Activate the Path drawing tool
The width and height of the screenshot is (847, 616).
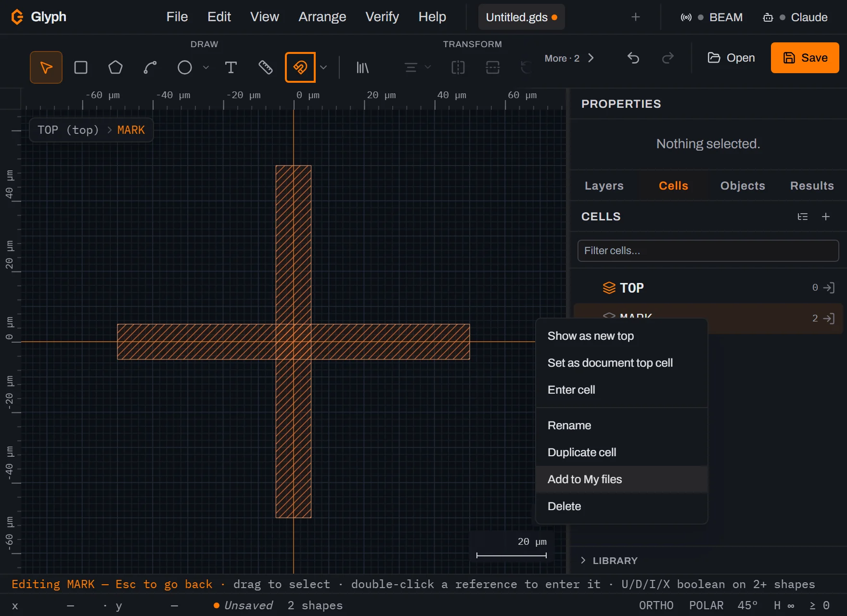pos(150,67)
